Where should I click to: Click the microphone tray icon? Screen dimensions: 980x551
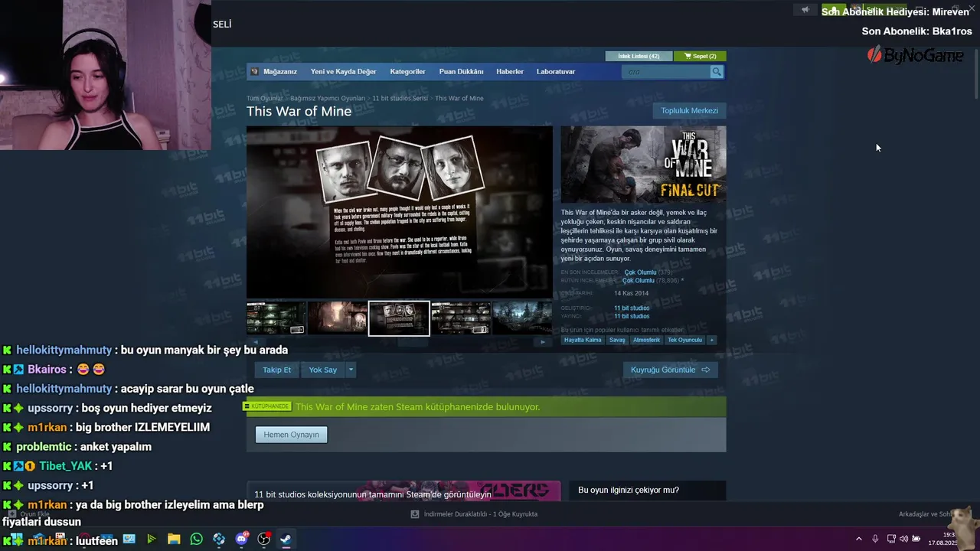tap(875, 539)
